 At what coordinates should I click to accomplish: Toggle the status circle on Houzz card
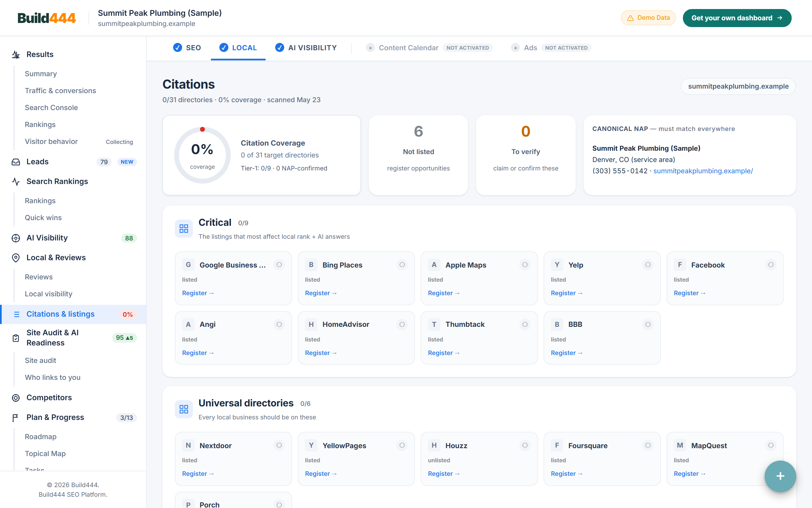(525, 446)
